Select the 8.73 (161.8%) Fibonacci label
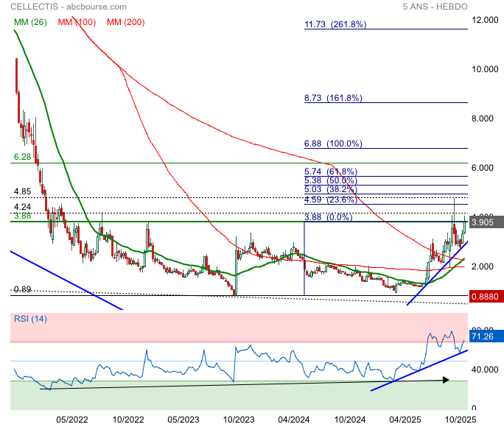Image resolution: width=504 pixels, height=427 pixels. click(334, 98)
